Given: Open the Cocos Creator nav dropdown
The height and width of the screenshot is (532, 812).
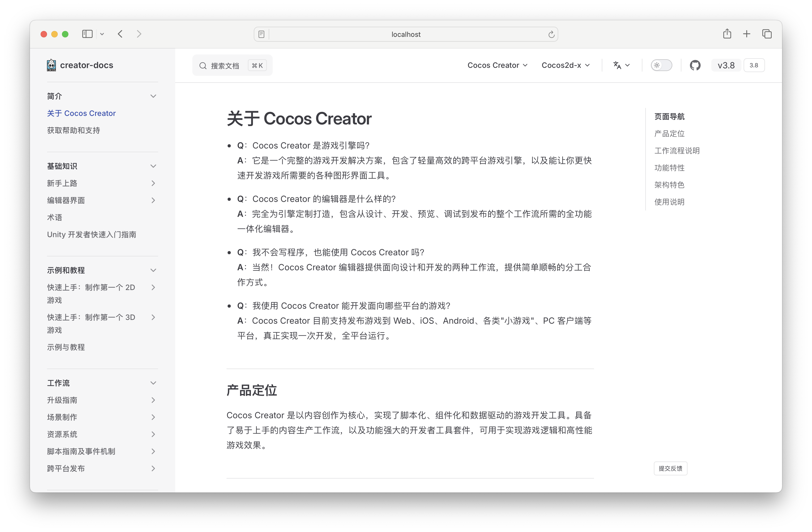Looking at the screenshot, I should pyautogui.click(x=497, y=65).
